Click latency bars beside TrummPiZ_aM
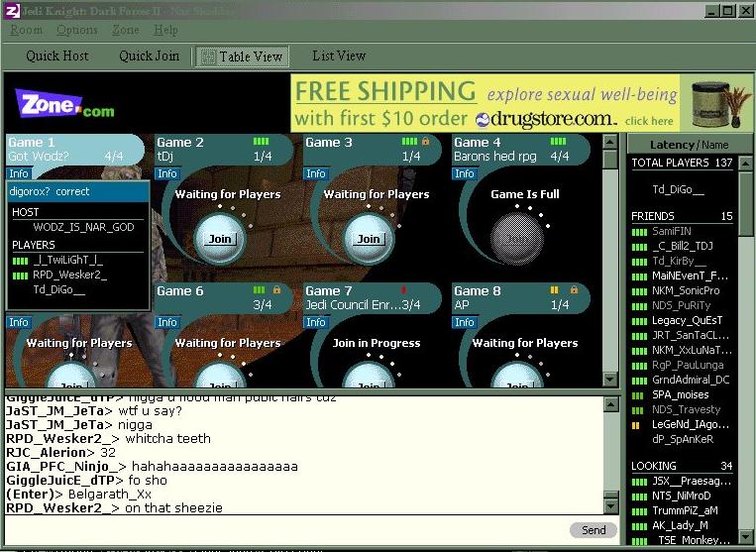This screenshot has height=552, width=756. pyautogui.click(x=639, y=511)
